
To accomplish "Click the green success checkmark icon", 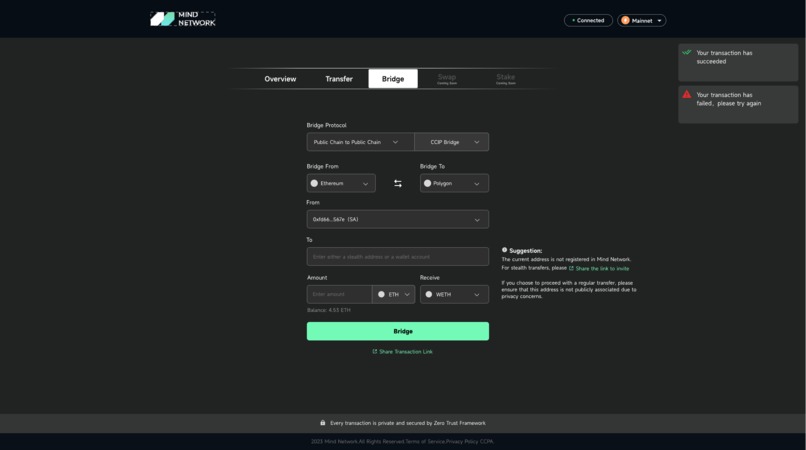I will tap(687, 52).
